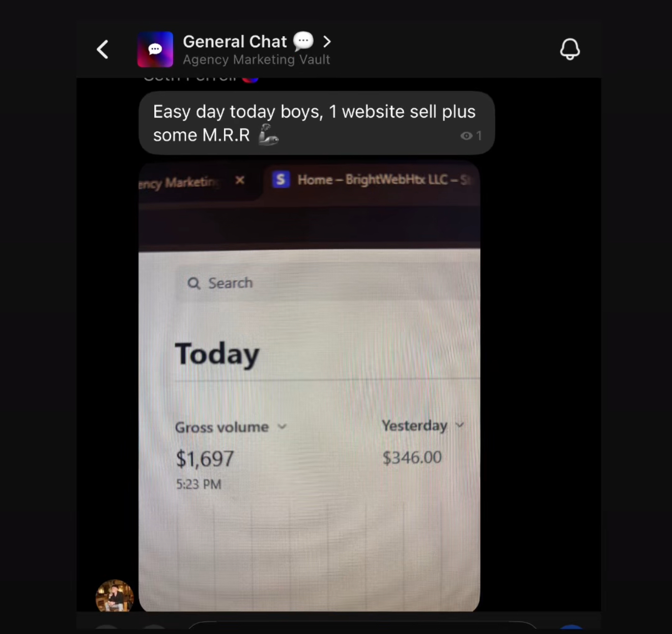Viewport: 672px width, 634px height.
Task: Open the Stripe dashboard photo attachment
Action: 310,386
